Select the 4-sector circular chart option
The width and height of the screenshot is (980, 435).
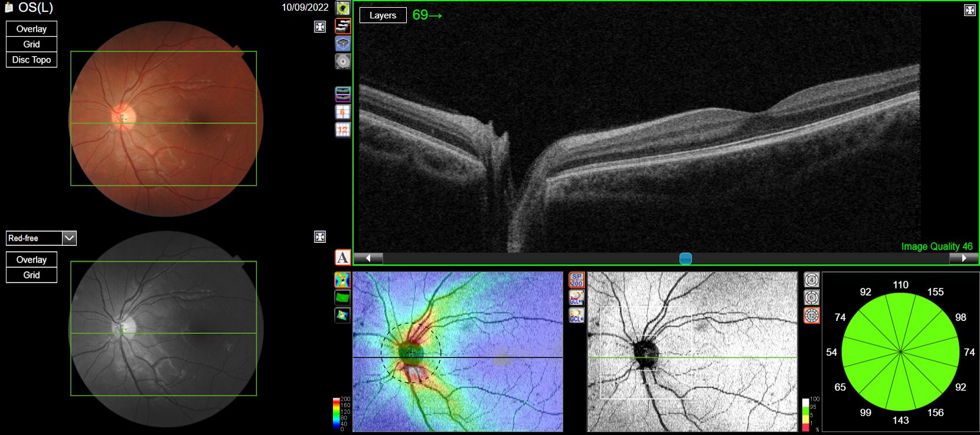[x=812, y=280]
